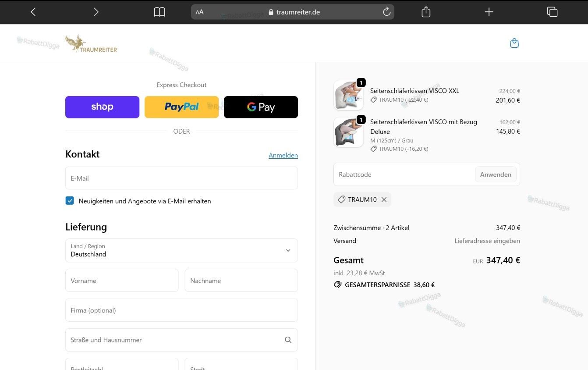Choose Google Pay express checkout
This screenshot has height=370, width=588.
pyautogui.click(x=261, y=107)
